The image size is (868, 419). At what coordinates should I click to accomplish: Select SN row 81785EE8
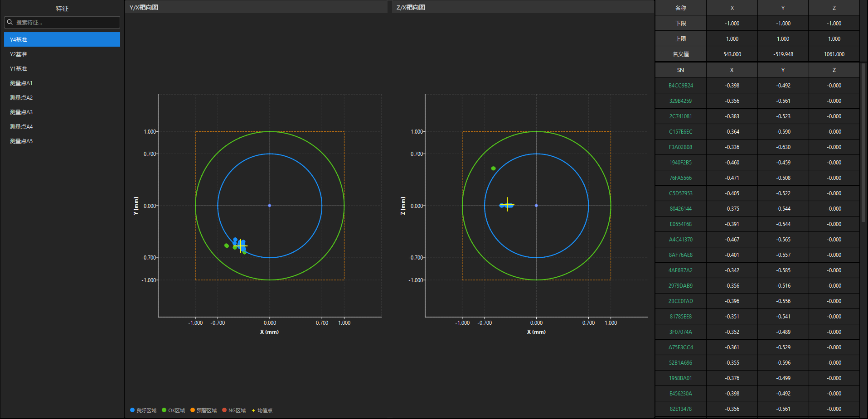[x=680, y=317]
